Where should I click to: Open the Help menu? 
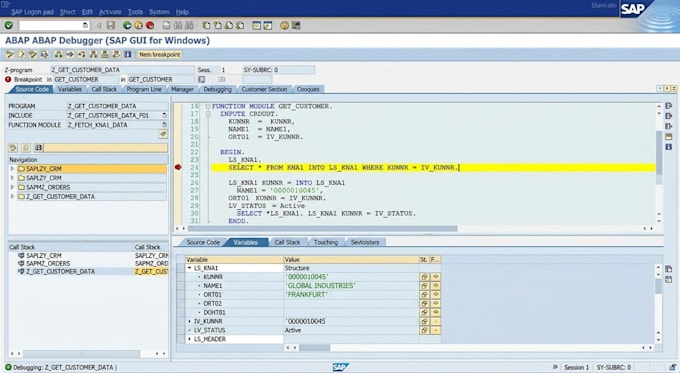coord(182,12)
